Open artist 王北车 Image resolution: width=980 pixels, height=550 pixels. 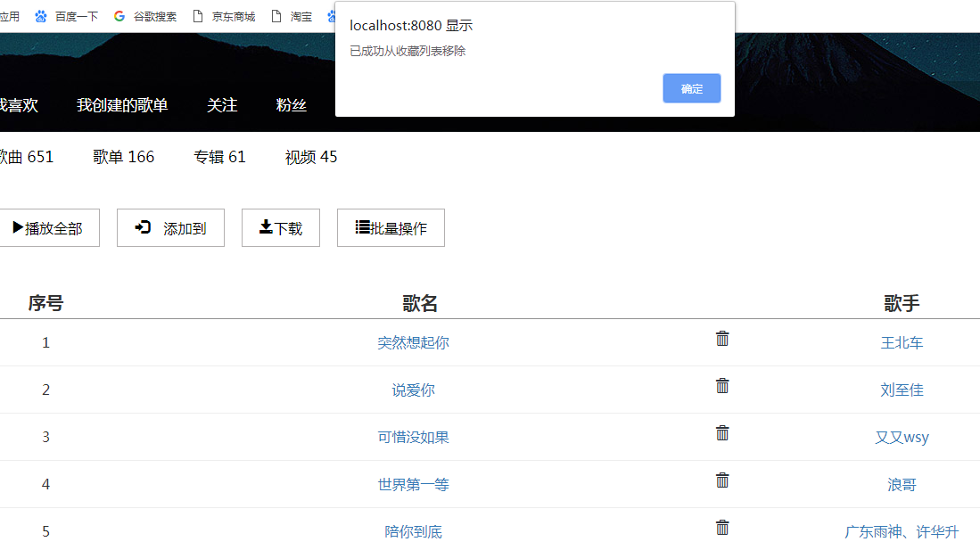coord(902,342)
